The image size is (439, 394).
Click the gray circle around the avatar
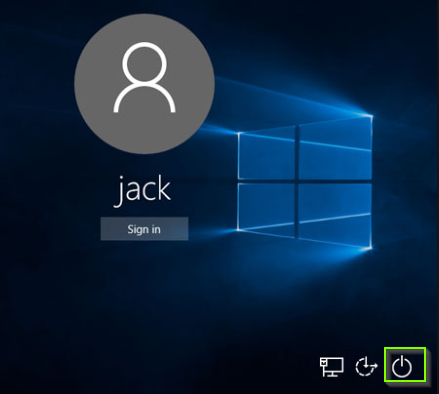[x=144, y=84]
